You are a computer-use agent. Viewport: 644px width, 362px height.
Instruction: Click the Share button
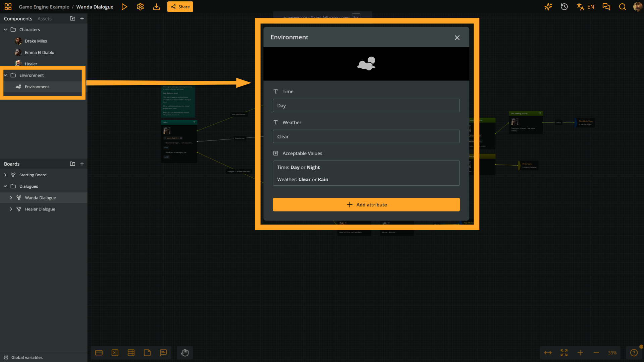point(180,7)
